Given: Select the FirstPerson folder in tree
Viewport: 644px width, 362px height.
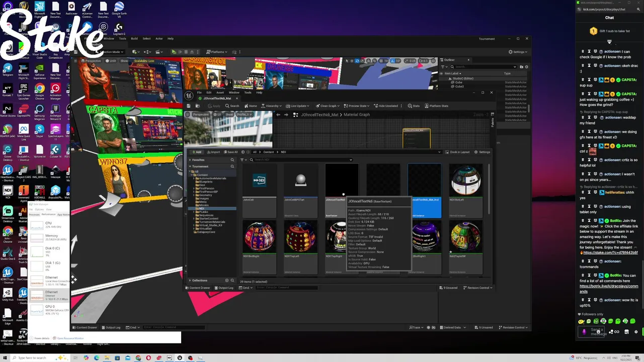Looking at the screenshot, I should click(x=206, y=189).
